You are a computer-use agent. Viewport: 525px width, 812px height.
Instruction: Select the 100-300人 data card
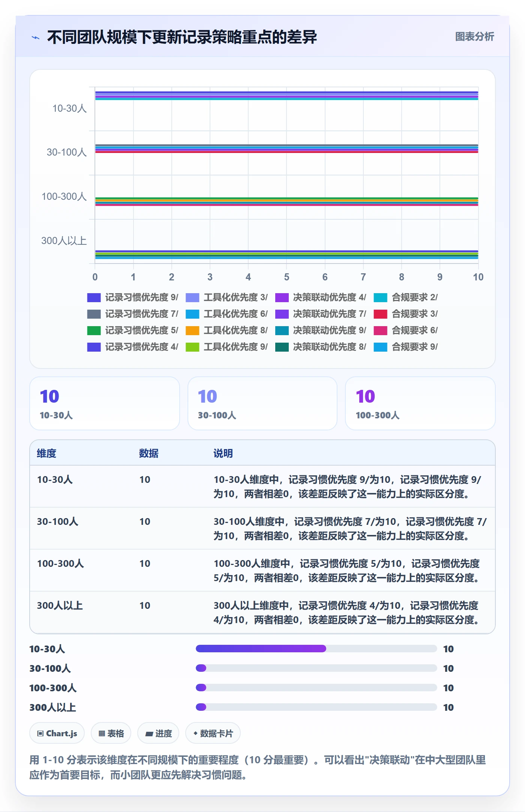pos(420,403)
